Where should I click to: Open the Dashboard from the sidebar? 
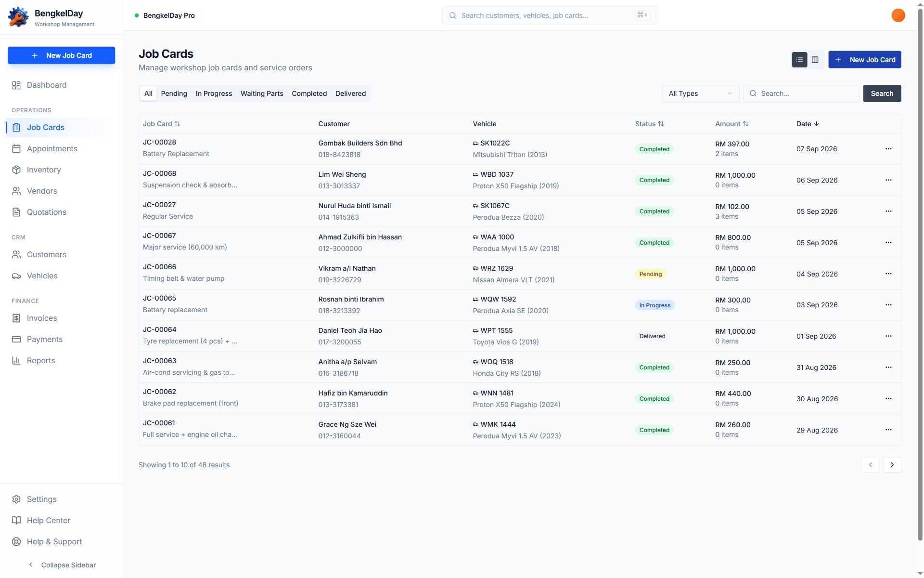click(61, 85)
